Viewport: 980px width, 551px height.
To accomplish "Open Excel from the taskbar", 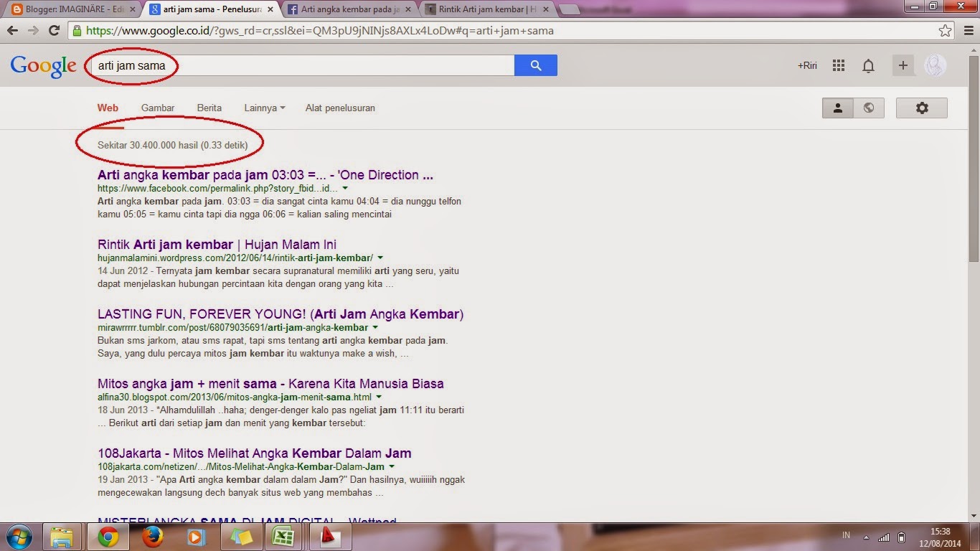I will [x=283, y=537].
